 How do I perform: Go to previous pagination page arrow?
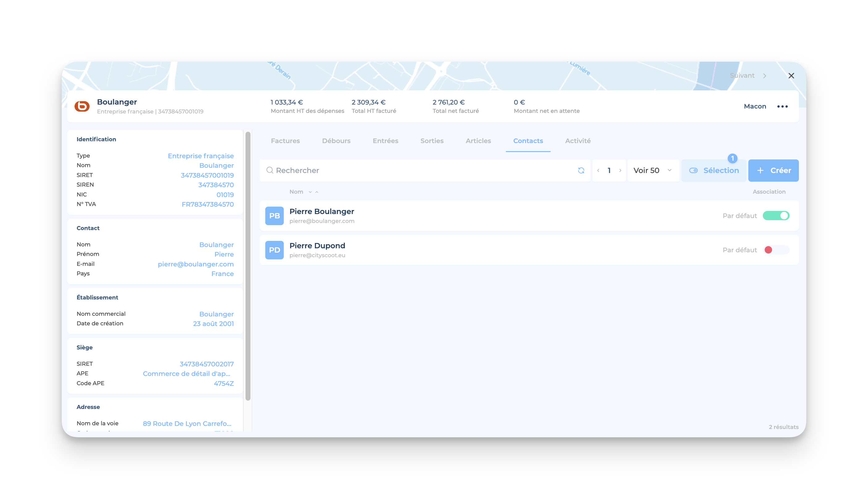(x=598, y=170)
